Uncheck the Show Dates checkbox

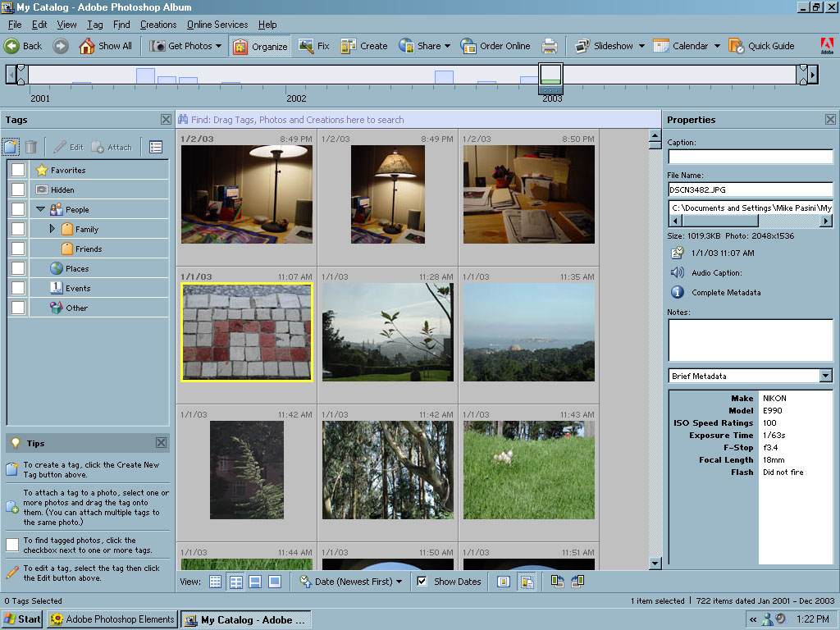422,582
